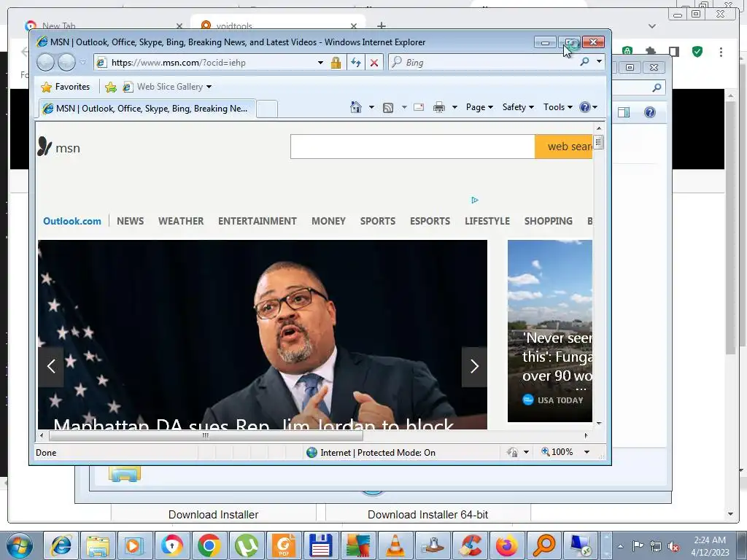Click the vertical scrollbar thumb in IE
The width and height of the screenshot is (747, 560).
pos(599,142)
